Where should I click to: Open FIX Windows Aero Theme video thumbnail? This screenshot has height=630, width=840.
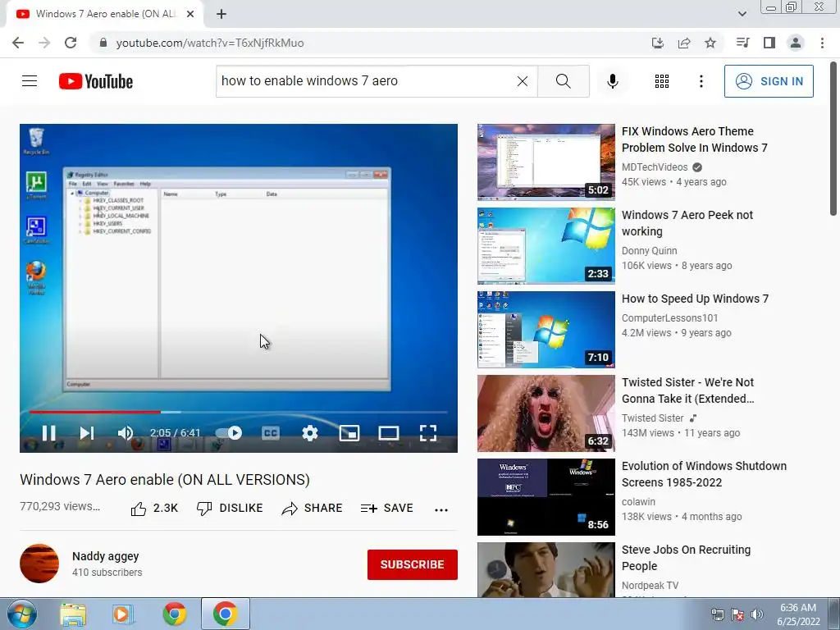point(546,162)
